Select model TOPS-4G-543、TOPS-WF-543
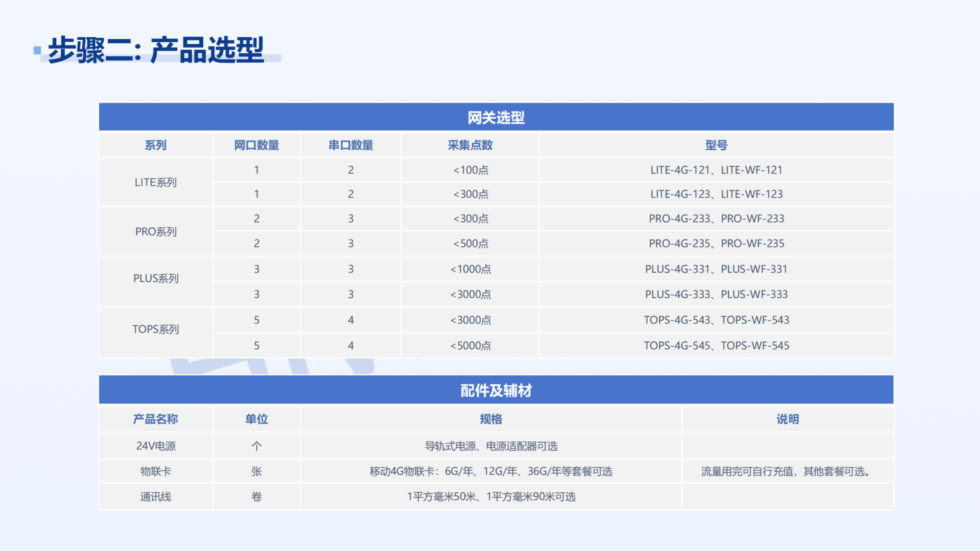The width and height of the screenshot is (980, 551). [717, 320]
